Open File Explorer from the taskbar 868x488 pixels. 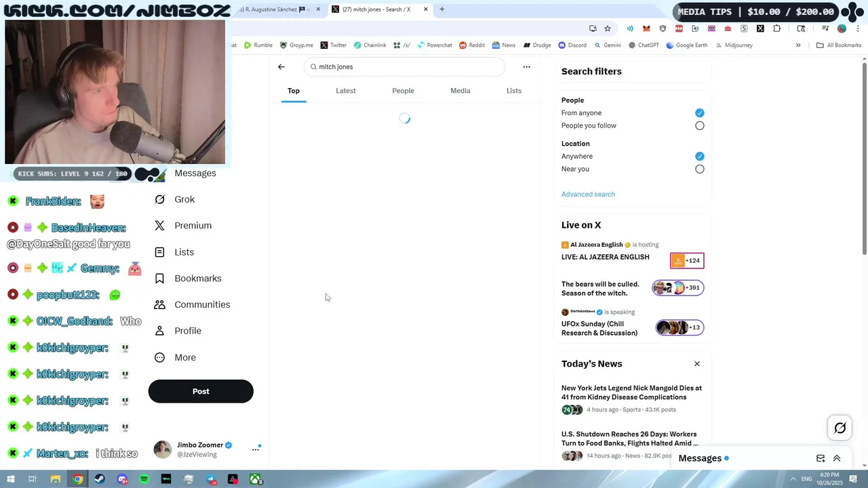coord(56,479)
